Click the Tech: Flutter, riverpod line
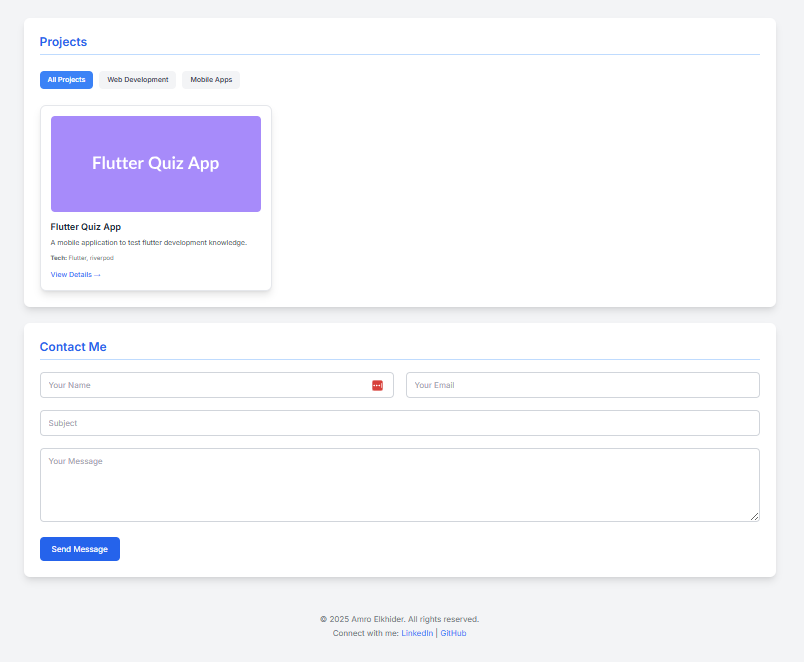804x662 pixels. 82,258
